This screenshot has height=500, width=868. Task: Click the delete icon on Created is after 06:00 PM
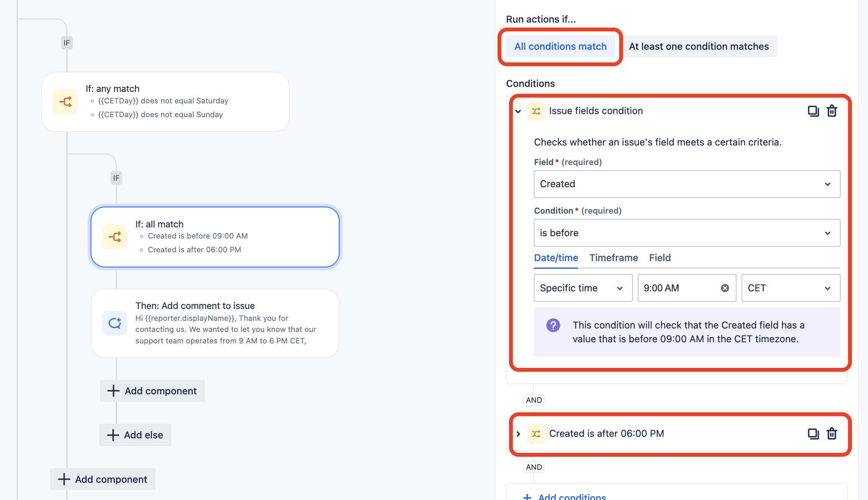[x=832, y=434]
